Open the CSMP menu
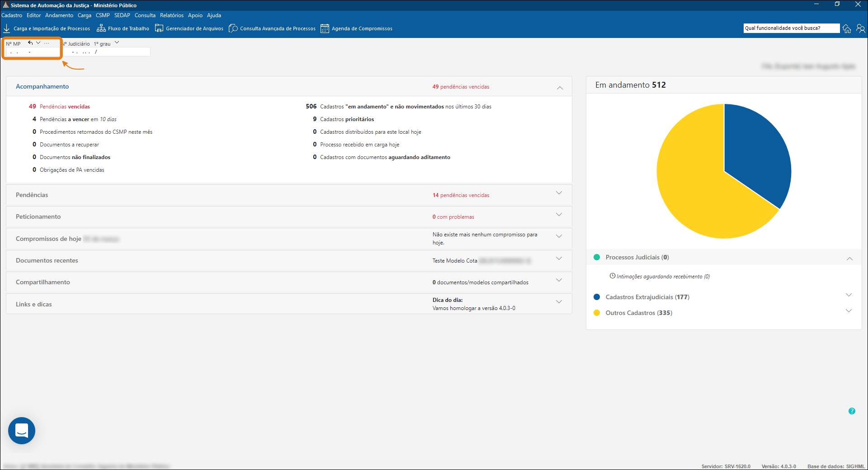This screenshot has width=868, height=470. pos(103,15)
